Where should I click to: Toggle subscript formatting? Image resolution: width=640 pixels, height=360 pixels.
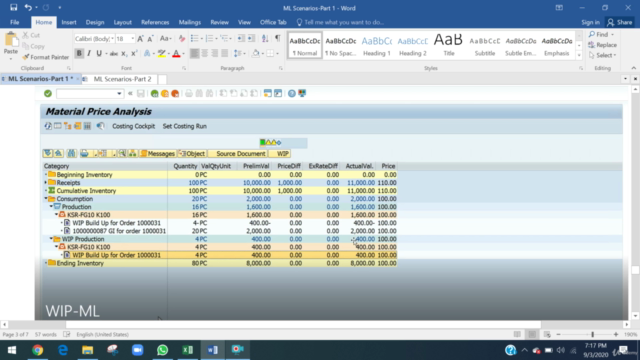pyautogui.click(x=124, y=53)
